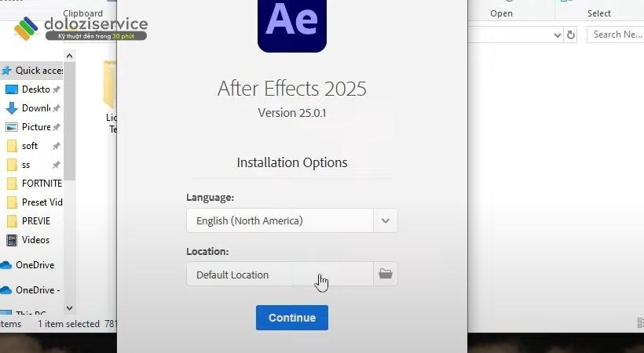
Task: Open Quick access in File Explorer
Action: [x=32, y=71]
